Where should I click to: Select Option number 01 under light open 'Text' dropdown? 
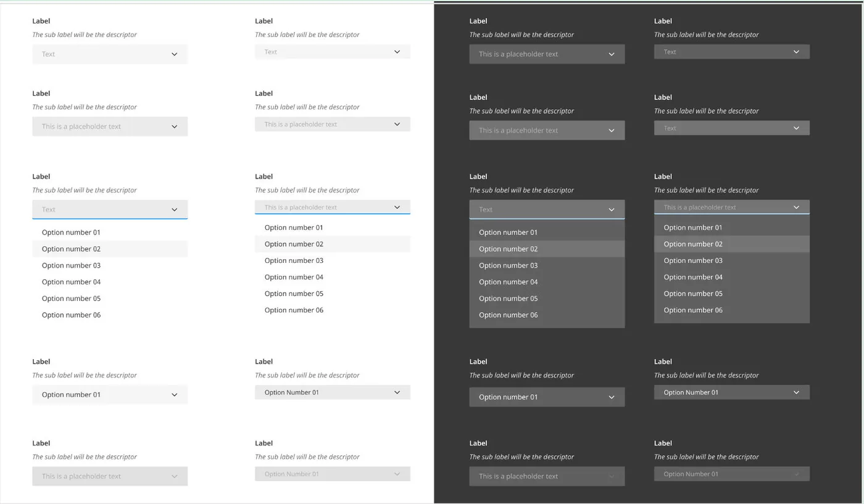coord(110,233)
